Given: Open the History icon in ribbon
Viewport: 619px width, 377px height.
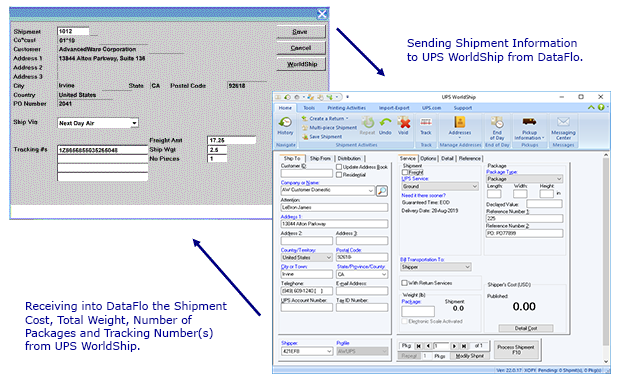Looking at the screenshot, I should pyautogui.click(x=285, y=126).
